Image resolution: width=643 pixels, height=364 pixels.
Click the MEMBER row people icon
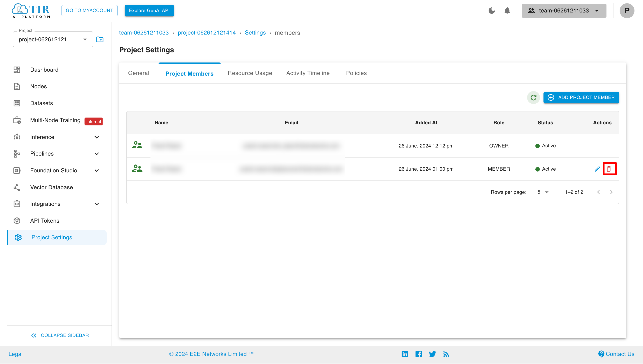click(137, 168)
